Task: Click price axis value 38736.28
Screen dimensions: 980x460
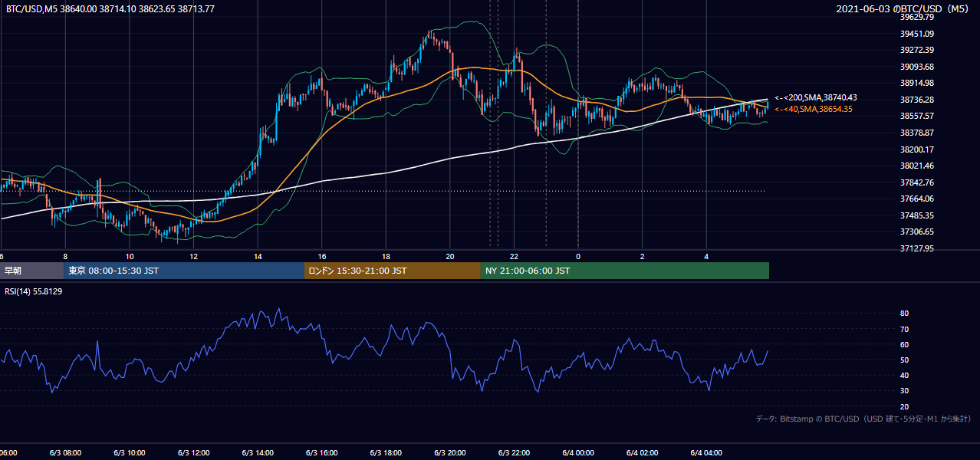Action: (916, 100)
